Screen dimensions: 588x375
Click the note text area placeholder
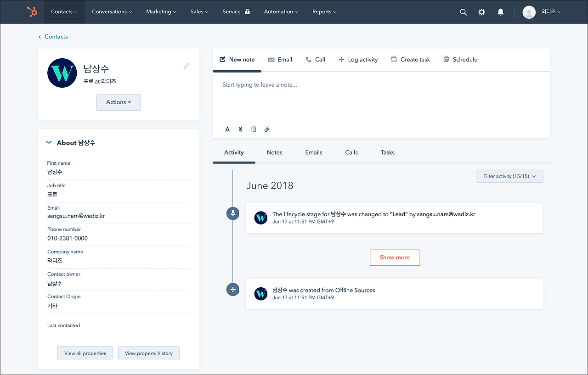pos(260,85)
